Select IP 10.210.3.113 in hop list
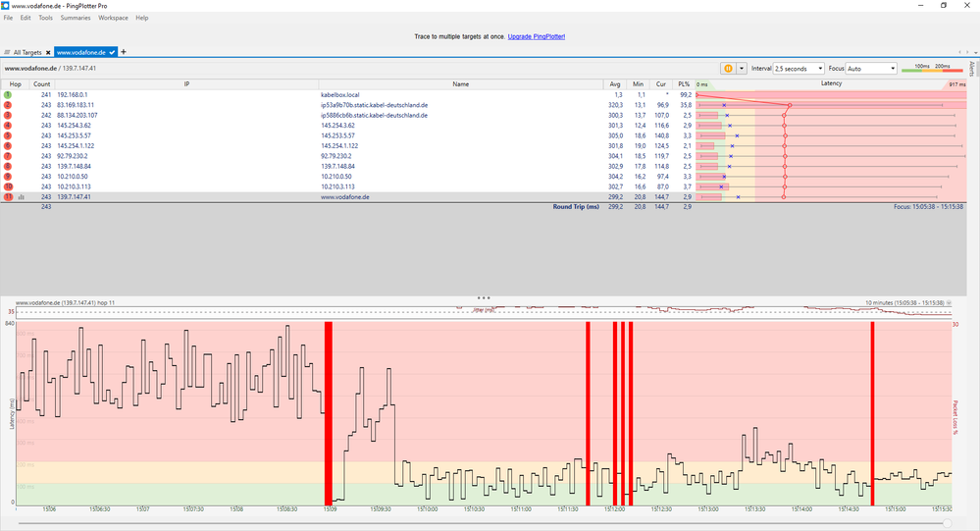980x531 pixels. coord(74,186)
